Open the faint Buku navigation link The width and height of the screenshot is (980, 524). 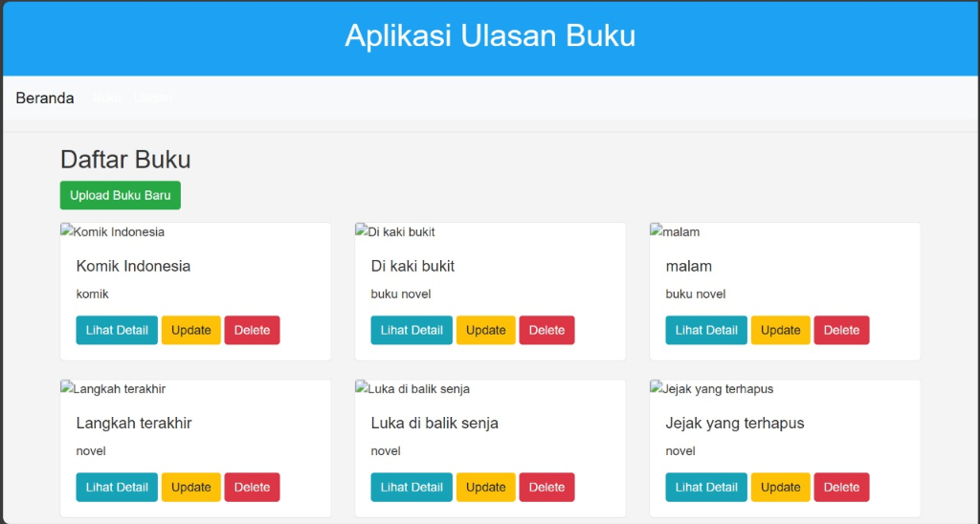pyautogui.click(x=106, y=98)
